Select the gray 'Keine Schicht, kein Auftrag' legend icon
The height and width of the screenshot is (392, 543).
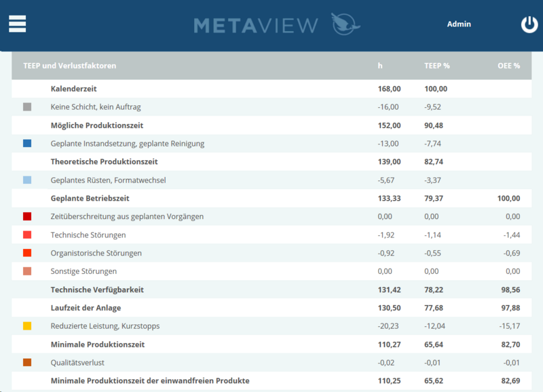(28, 106)
